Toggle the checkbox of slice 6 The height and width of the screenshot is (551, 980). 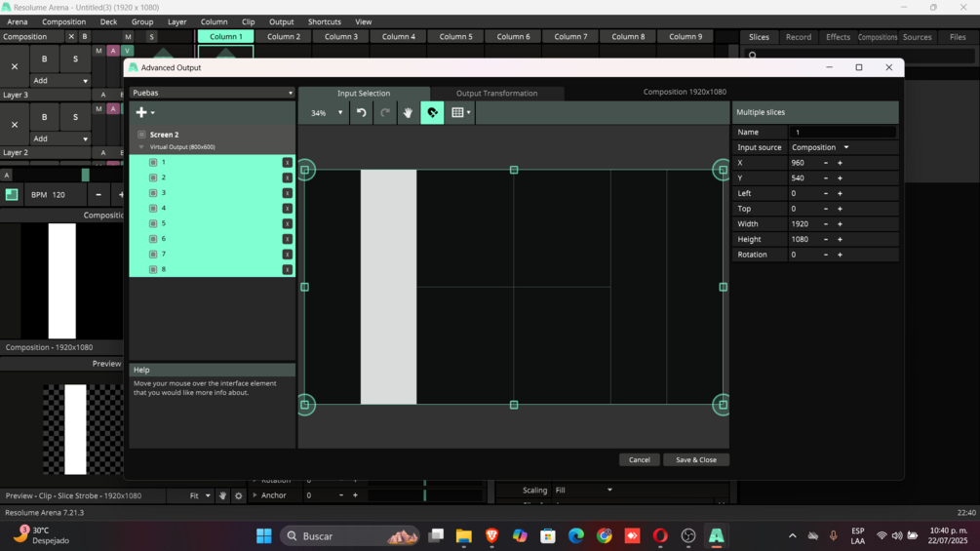tap(153, 239)
